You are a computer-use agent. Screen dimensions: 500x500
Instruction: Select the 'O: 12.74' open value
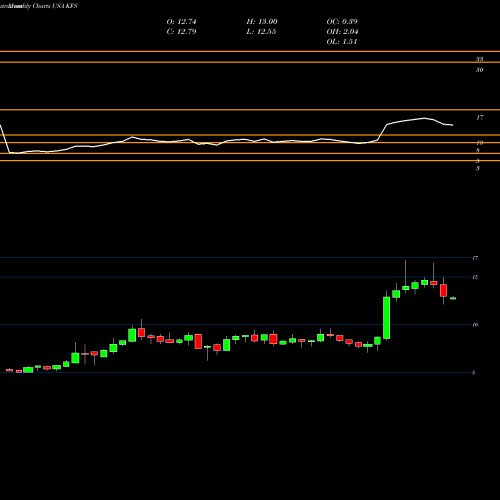(x=181, y=22)
